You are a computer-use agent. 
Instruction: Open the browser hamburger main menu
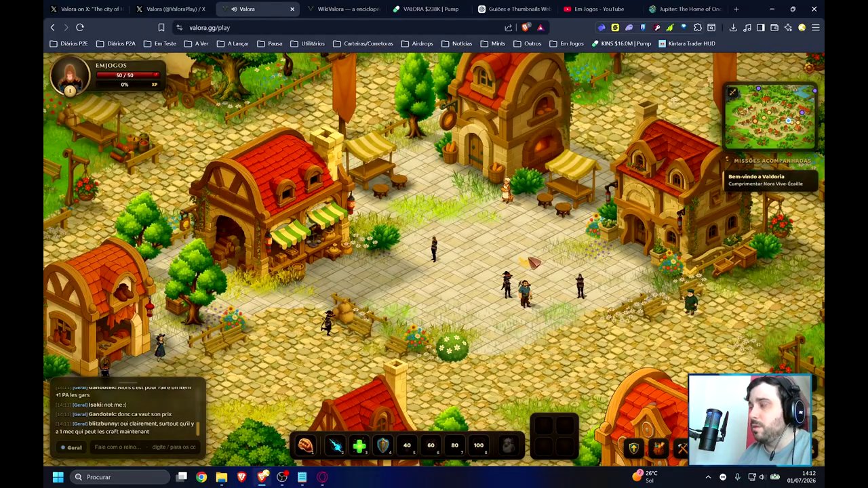816,28
